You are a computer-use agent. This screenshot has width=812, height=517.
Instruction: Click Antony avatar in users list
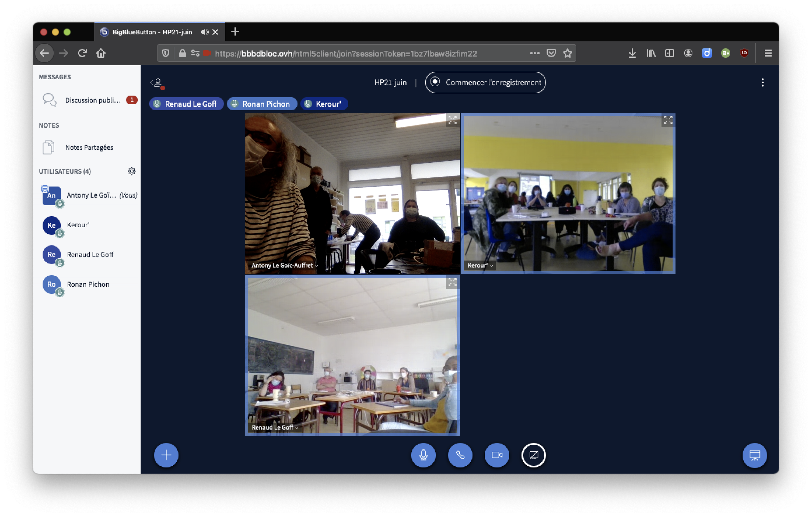click(52, 196)
